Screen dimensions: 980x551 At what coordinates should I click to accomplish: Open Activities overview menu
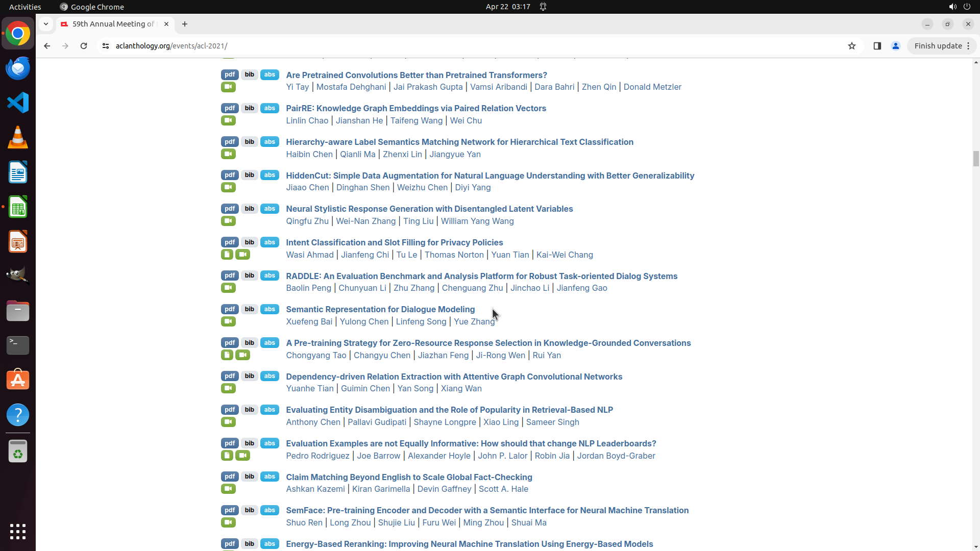tap(25, 7)
